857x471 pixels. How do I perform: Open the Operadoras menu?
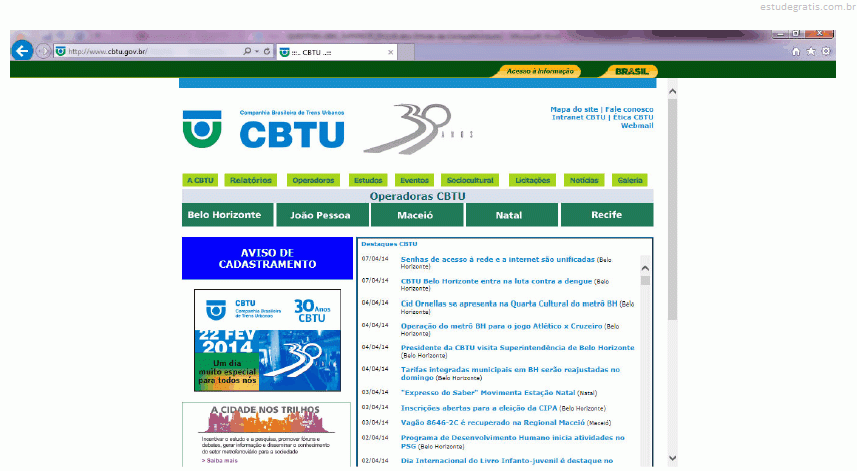pyautogui.click(x=313, y=180)
